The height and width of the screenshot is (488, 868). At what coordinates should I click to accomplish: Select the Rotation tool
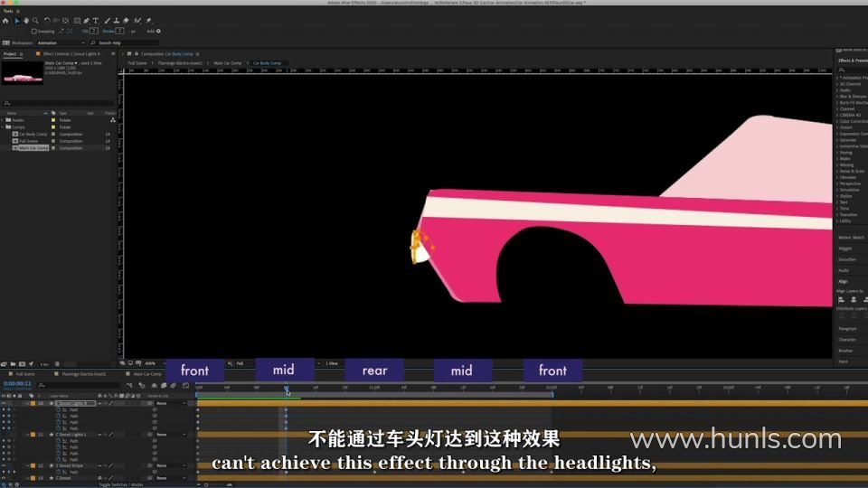tap(47, 21)
